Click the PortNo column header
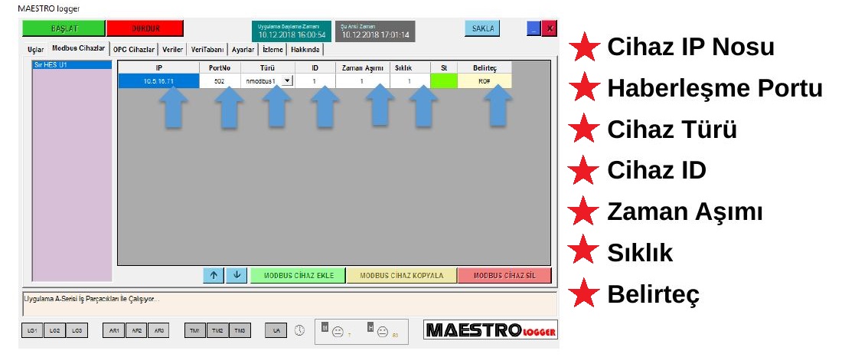This screenshot has width=868, height=364. click(x=220, y=67)
